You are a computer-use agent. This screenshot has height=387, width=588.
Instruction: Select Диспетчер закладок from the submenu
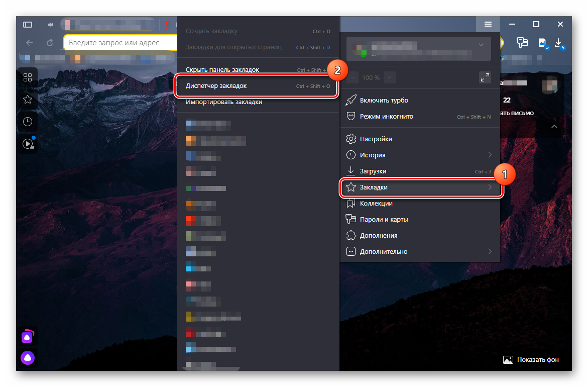click(x=216, y=86)
